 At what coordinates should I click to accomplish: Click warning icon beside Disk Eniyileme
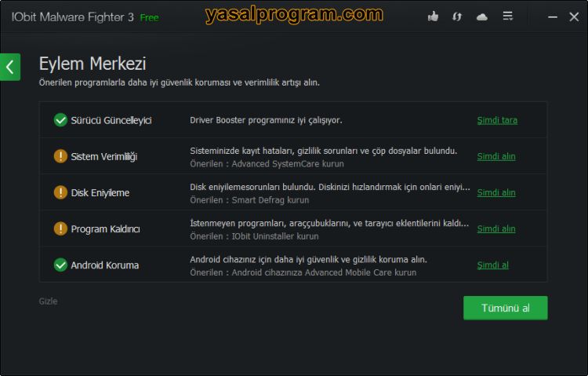tap(60, 192)
